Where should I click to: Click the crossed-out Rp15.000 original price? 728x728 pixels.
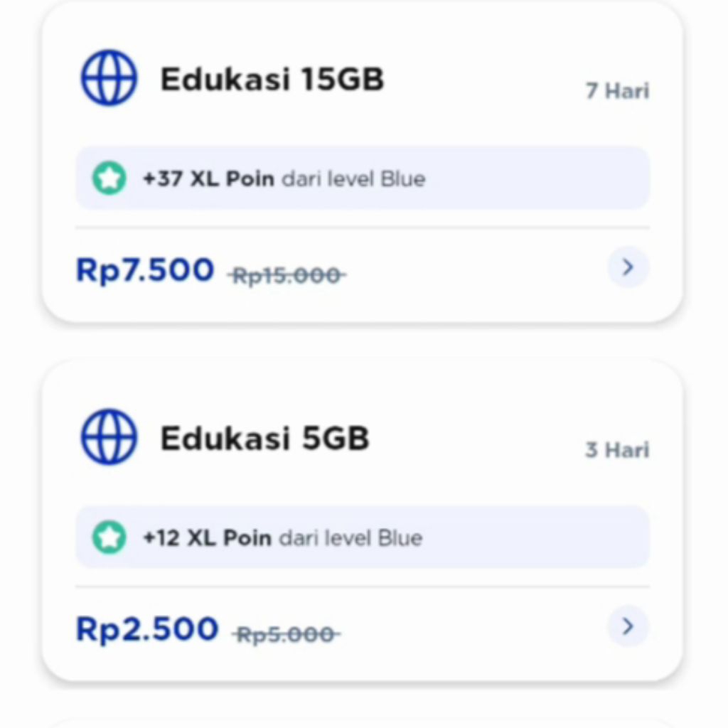(286, 275)
